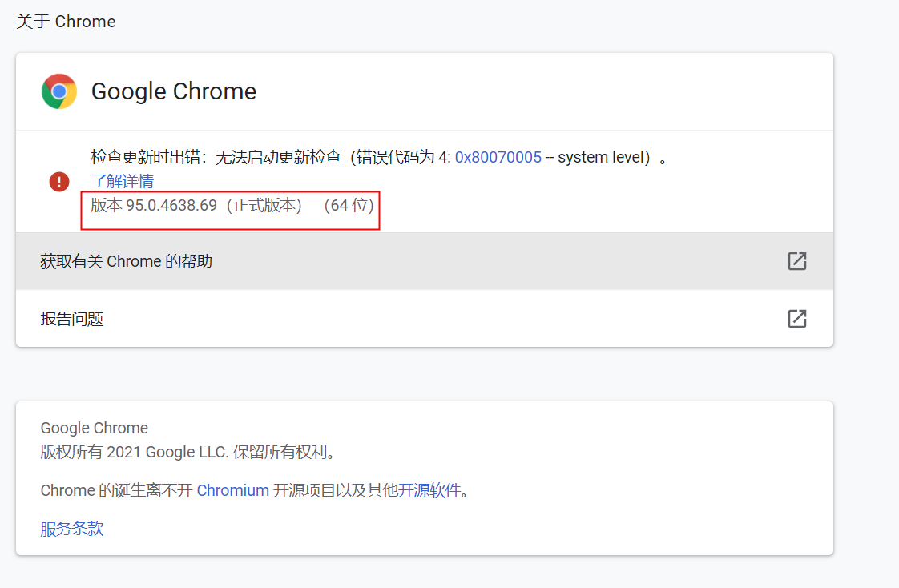Click the Google Chrome label above the copyright line
Screen dimensions: 899x588
[x=94, y=428]
